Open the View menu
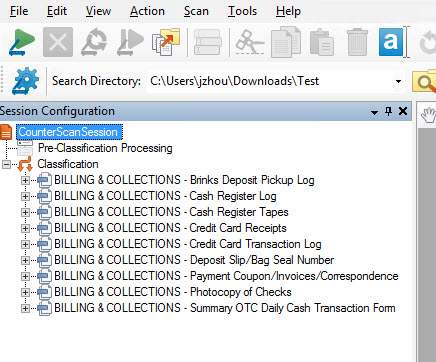 point(98,11)
